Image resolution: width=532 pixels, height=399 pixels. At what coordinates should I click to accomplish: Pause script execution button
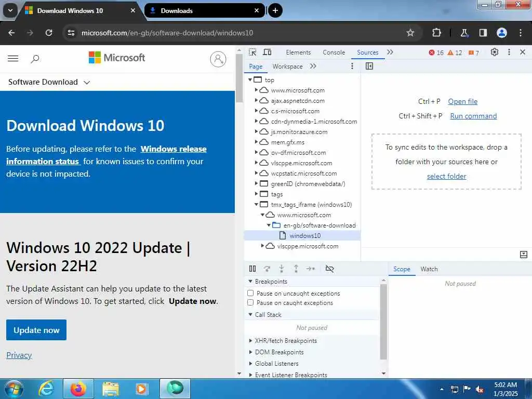pyautogui.click(x=252, y=269)
